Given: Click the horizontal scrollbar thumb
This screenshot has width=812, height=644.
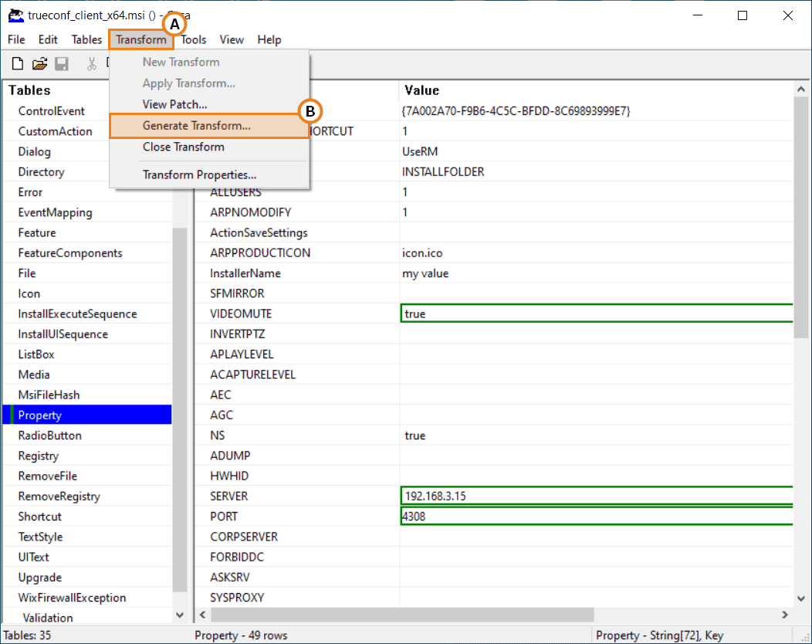Looking at the screenshot, I should [x=402, y=615].
